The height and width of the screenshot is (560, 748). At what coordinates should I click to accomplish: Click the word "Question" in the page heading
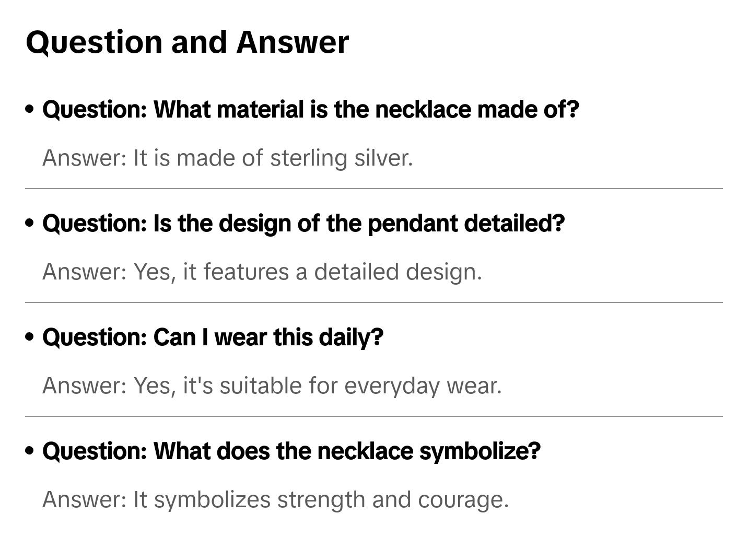95,42
